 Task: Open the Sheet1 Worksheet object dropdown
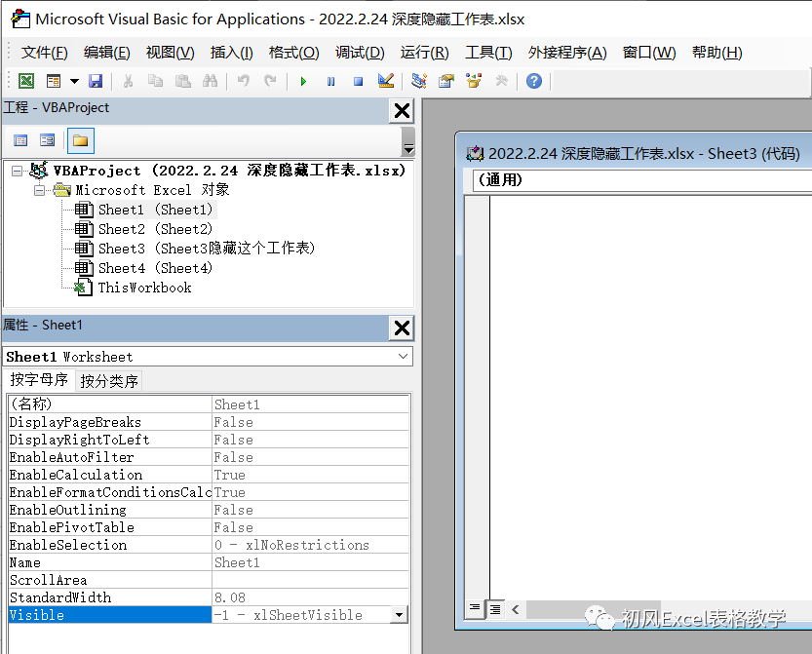pyautogui.click(x=403, y=357)
